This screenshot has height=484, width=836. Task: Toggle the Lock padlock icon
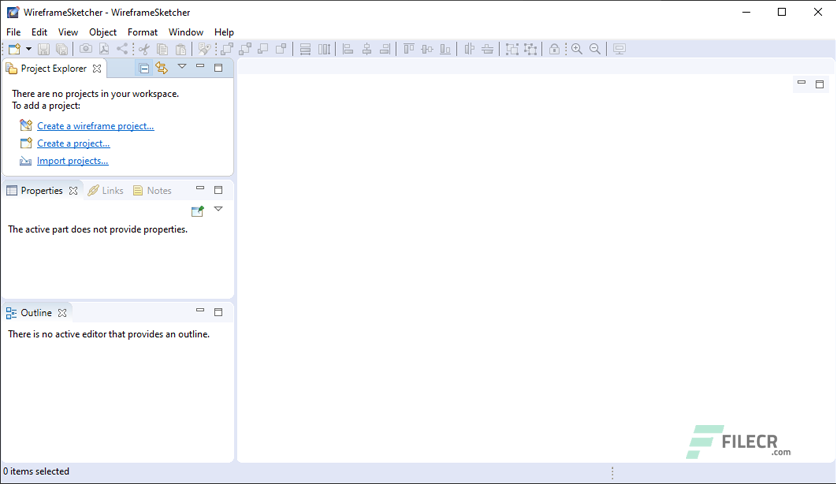pyautogui.click(x=554, y=49)
